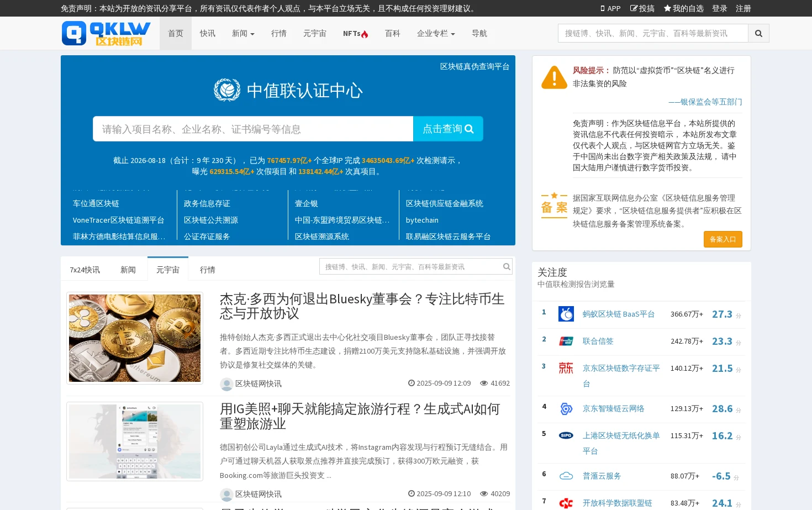Click the eye icon beside 41692
812x510 pixels.
(x=484, y=383)
